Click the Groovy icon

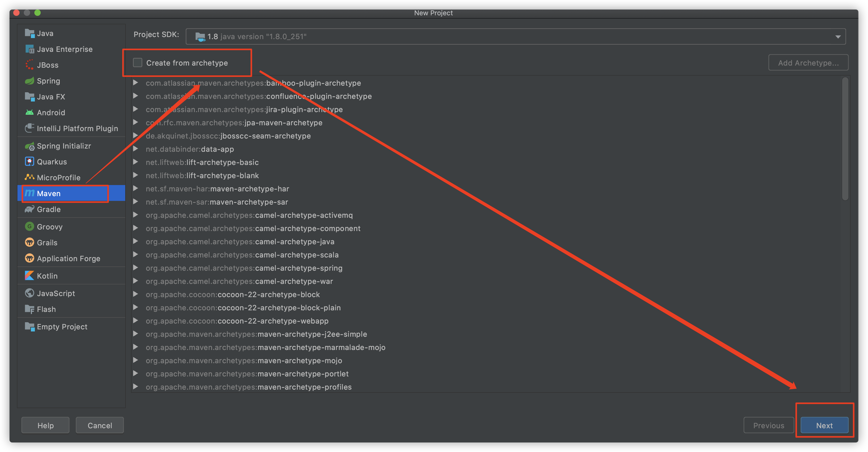click(30, 227)
